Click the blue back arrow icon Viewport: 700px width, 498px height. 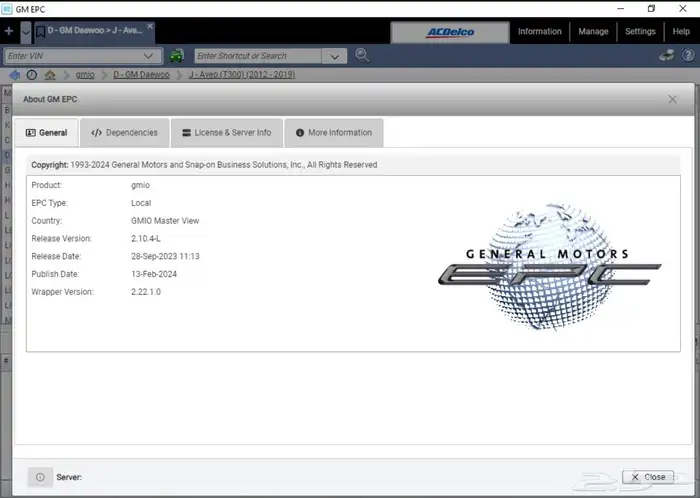coord(15,75)
